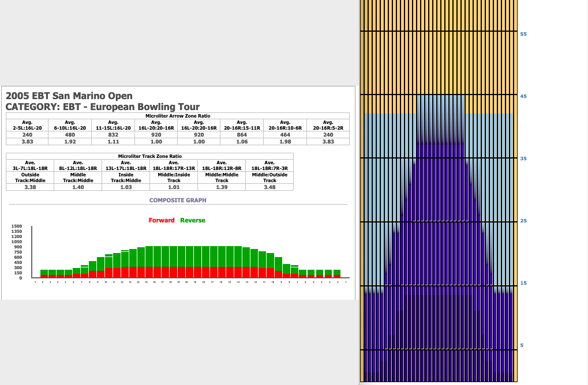Screen dimensions: 588x385
Task: Click the ratio 1.06 cell
Action: [242, 142]
